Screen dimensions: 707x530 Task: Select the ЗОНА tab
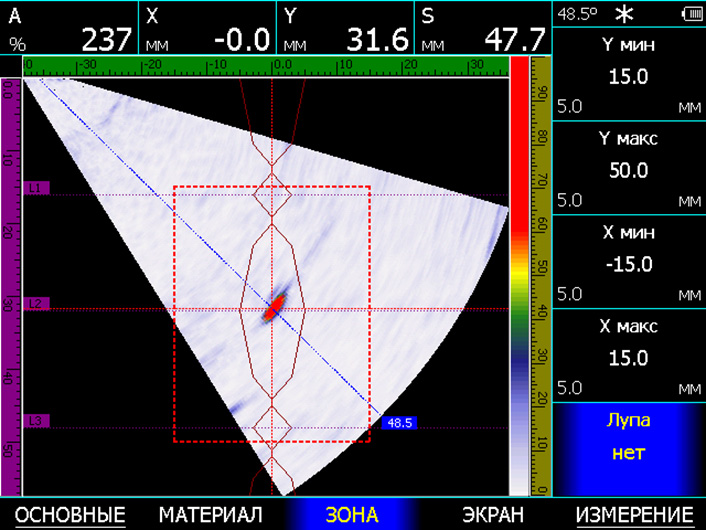pyautogui.click(x=352, y=514)
